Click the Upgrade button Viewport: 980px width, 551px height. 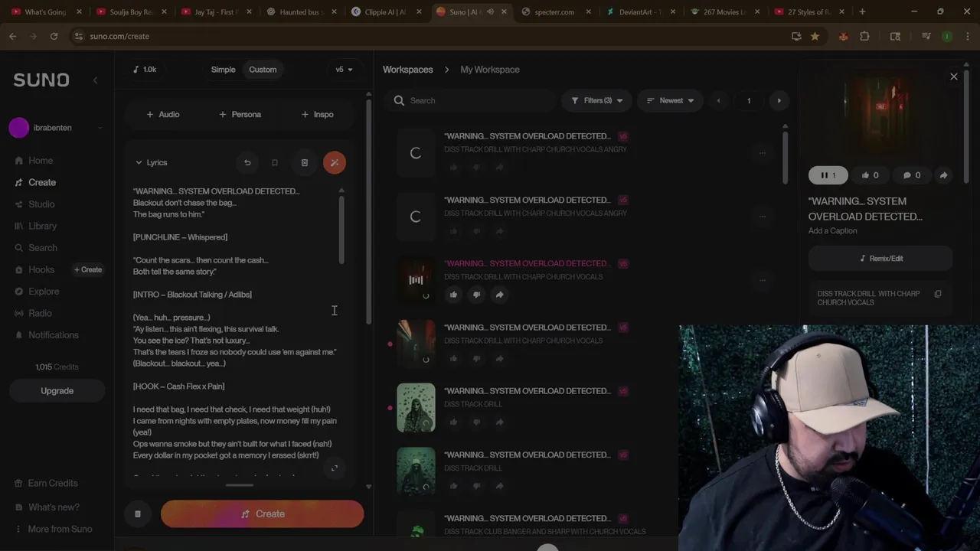pyautogui.click(x=57, y=390)
